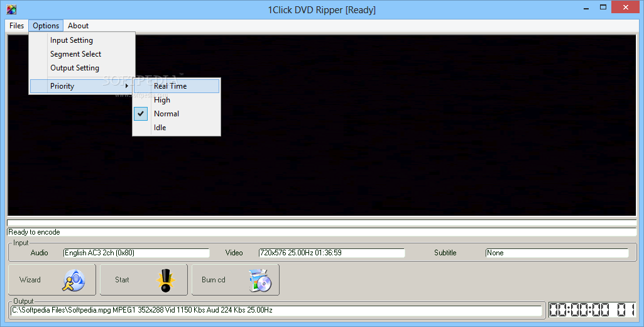644x327 pixels.
Task: Open the Video field showing 720x576 25.00Hz
Action: click(x=332, y=253)
